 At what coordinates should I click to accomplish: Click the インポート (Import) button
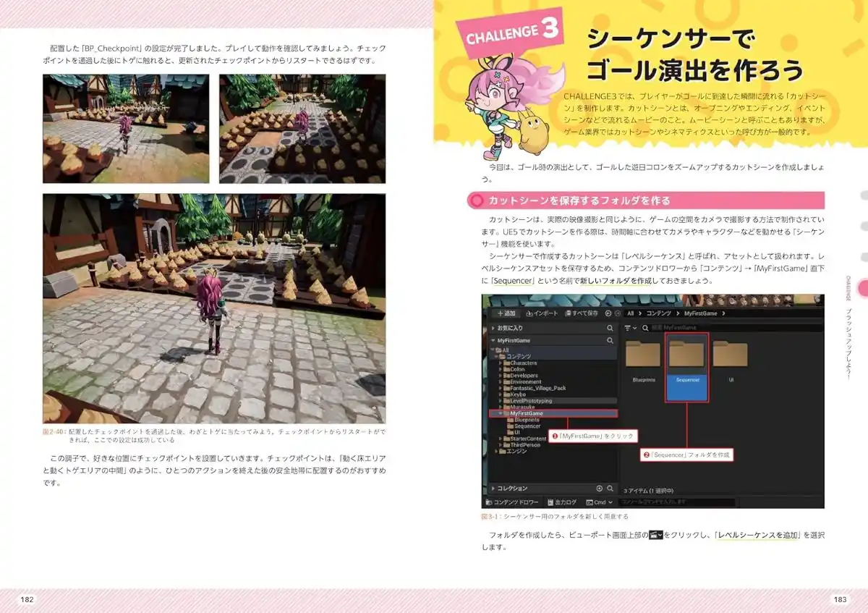pos(542,313)
